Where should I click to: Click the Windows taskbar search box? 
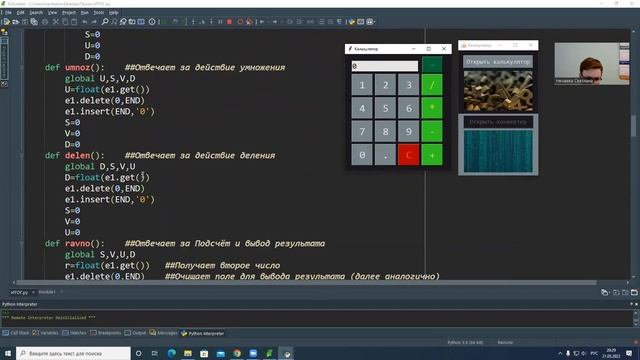73,353
